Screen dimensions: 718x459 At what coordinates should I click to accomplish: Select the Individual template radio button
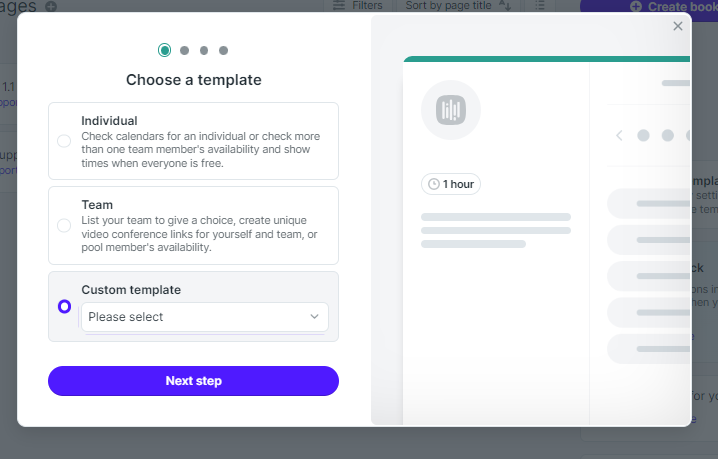[x=64, y=141]
